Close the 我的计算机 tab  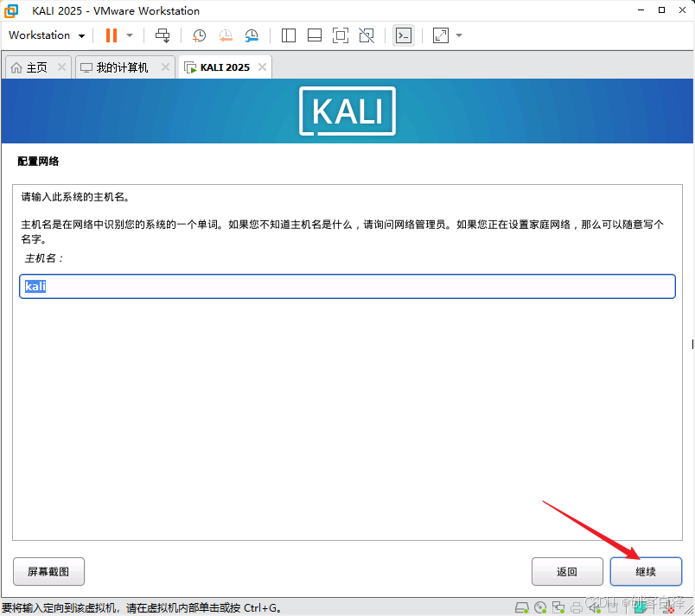coord(165,67)
